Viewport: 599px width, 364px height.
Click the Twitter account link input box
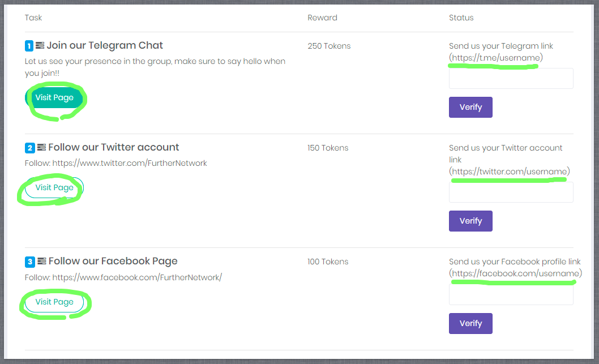(x=511, y=192)
